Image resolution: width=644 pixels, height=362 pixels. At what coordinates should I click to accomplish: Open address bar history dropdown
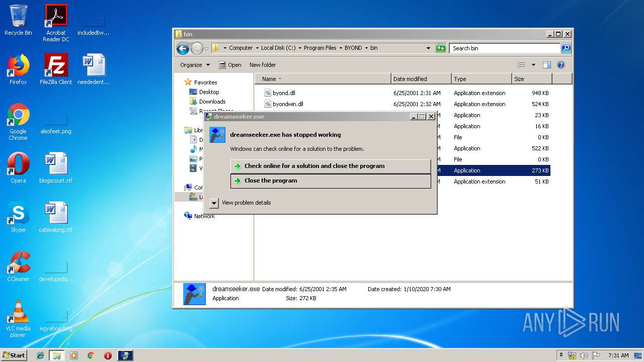point(428,48)
